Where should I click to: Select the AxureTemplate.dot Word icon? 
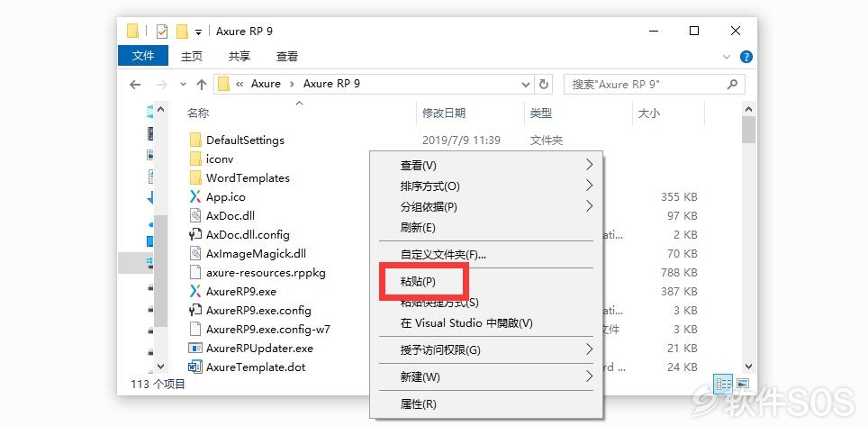click(x=194, y=367)
